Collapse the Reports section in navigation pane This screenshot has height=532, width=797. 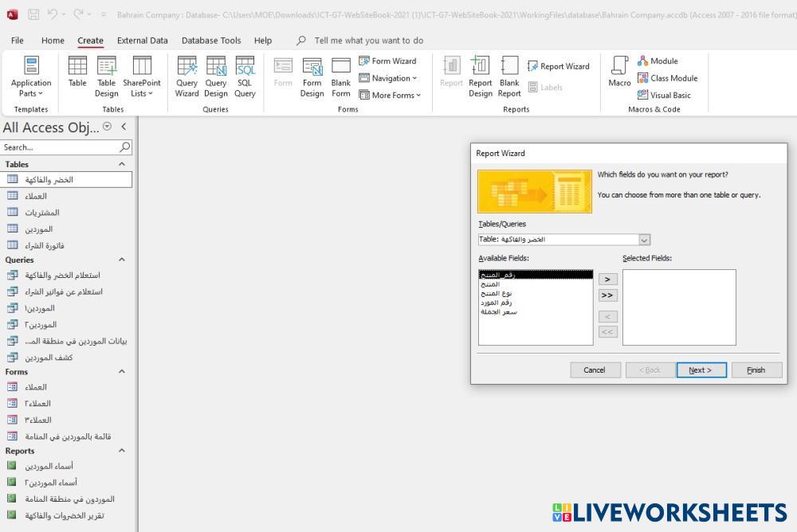[122, 451]
